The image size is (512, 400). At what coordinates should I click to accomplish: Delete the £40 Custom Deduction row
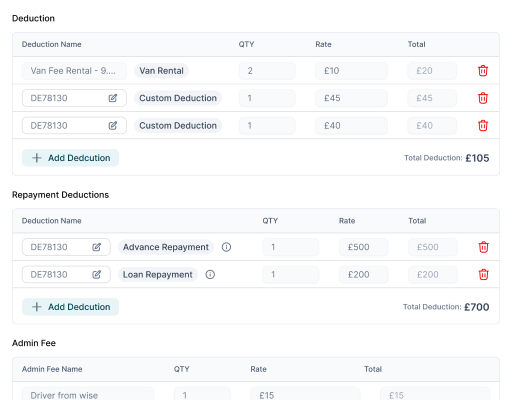pos(483,126)
